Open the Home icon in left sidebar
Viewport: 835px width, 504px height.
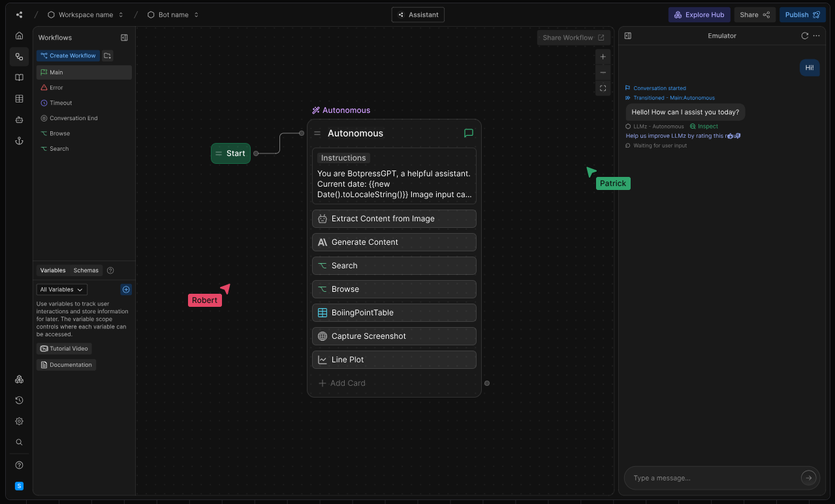pos(19,36)
